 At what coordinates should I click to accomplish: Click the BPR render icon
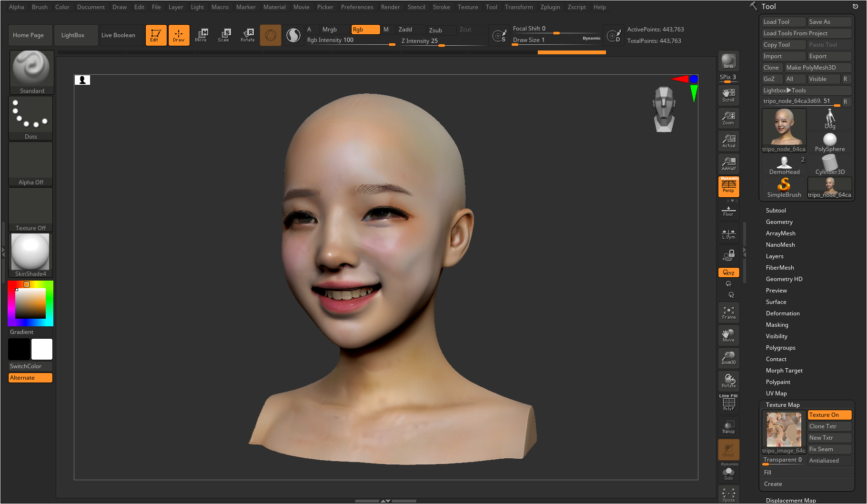click(728, 61)
